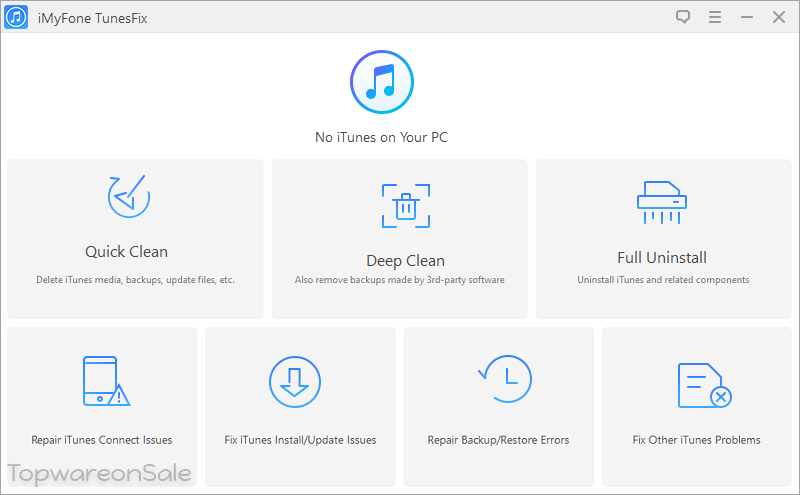Select the Quick Clean title
Screen dimensions: 800x495
(127, 252)
